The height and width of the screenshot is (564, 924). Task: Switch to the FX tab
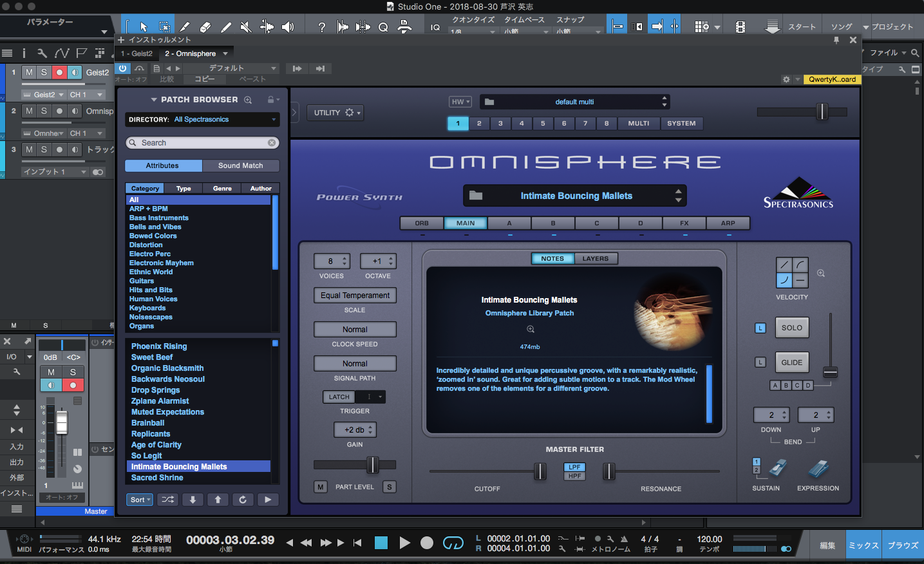pos(684,223)
